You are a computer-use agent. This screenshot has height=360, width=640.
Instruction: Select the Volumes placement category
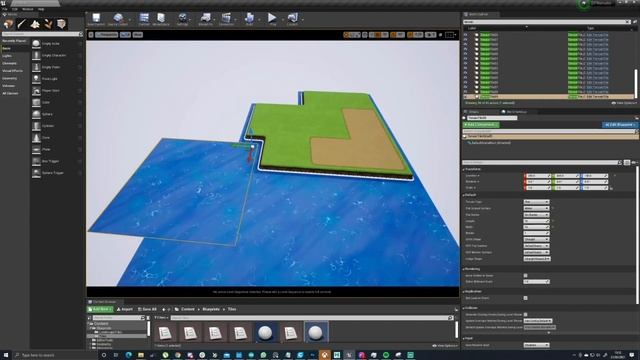coord(9,86)
